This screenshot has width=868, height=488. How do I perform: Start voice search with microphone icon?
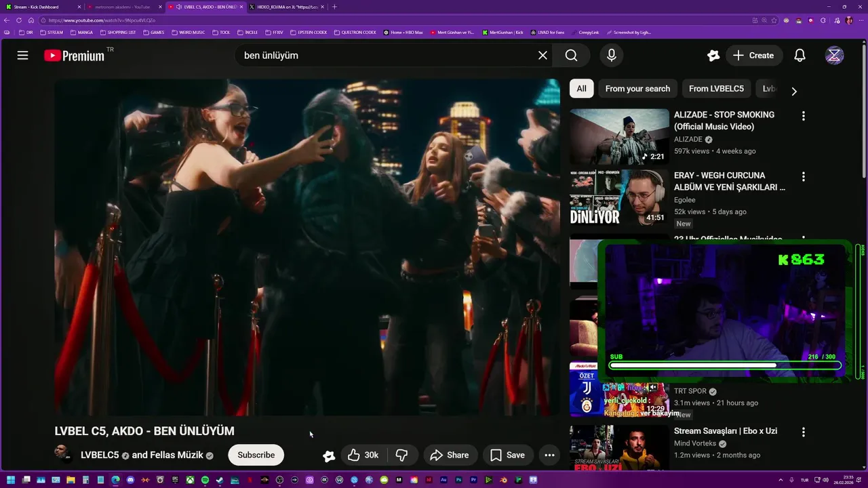coord(612,56)
